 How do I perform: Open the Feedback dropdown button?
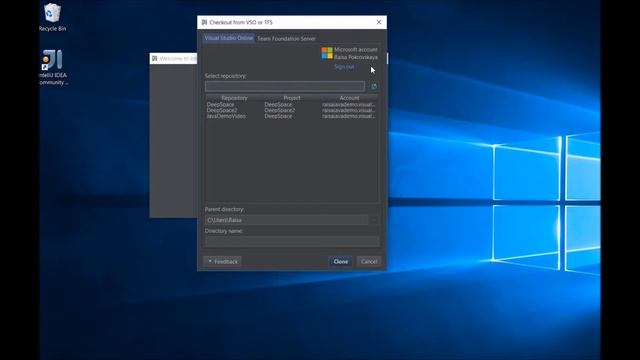pyautogui.click(x=222, y=262)
